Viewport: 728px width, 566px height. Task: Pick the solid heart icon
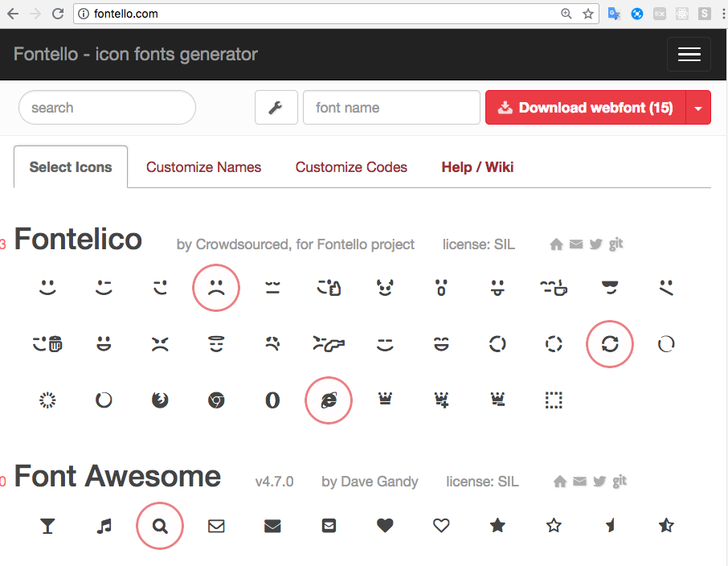point(385,526)
